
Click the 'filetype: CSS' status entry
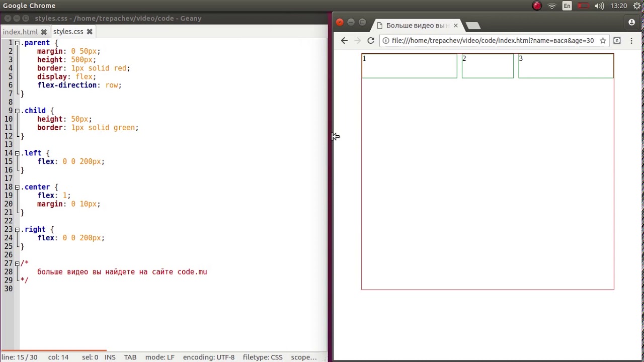coord(263,357)
